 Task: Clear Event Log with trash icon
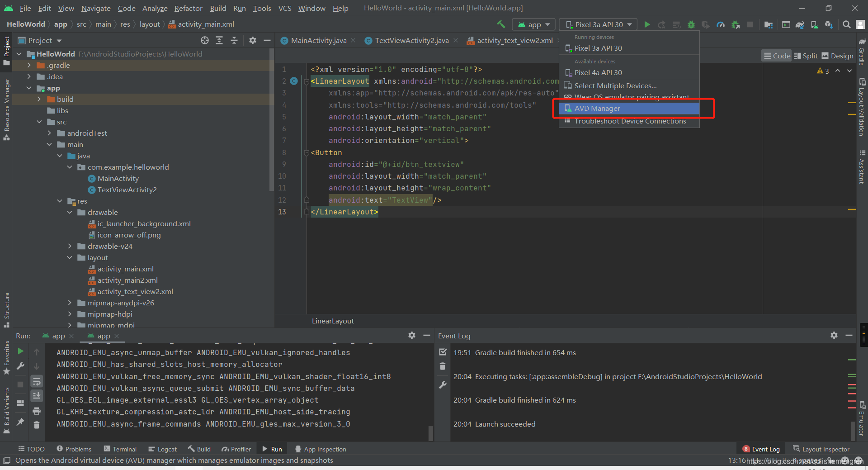443,366
